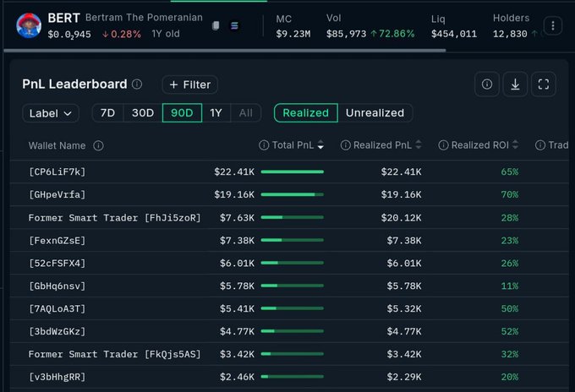Open wallet [FexnGZsE]
575x392 pixels.
(x=57, y=241)
